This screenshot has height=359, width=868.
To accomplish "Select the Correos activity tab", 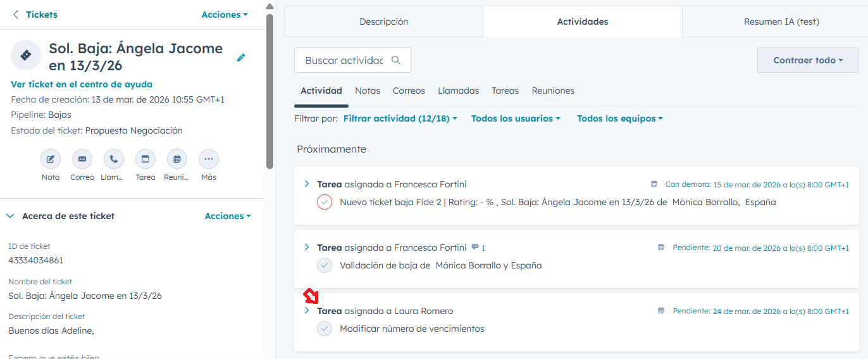I will click(409, 91).
